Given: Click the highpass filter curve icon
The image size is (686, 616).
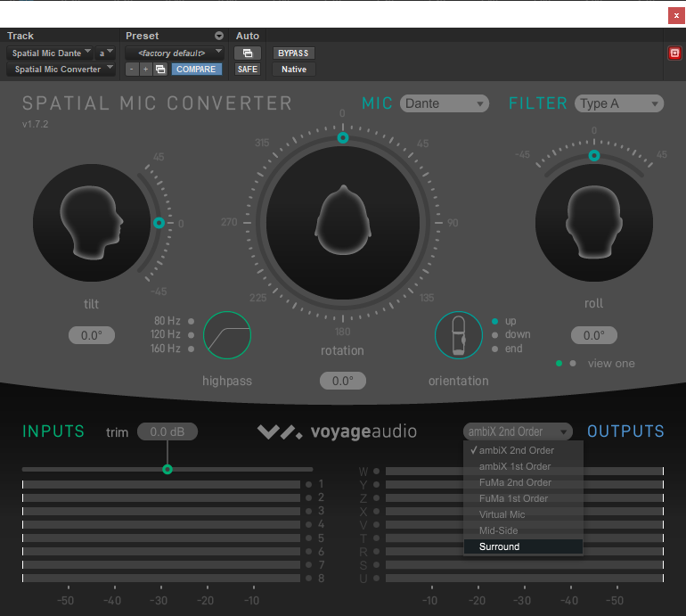Looking at the screenshot, I should point(227,335).
